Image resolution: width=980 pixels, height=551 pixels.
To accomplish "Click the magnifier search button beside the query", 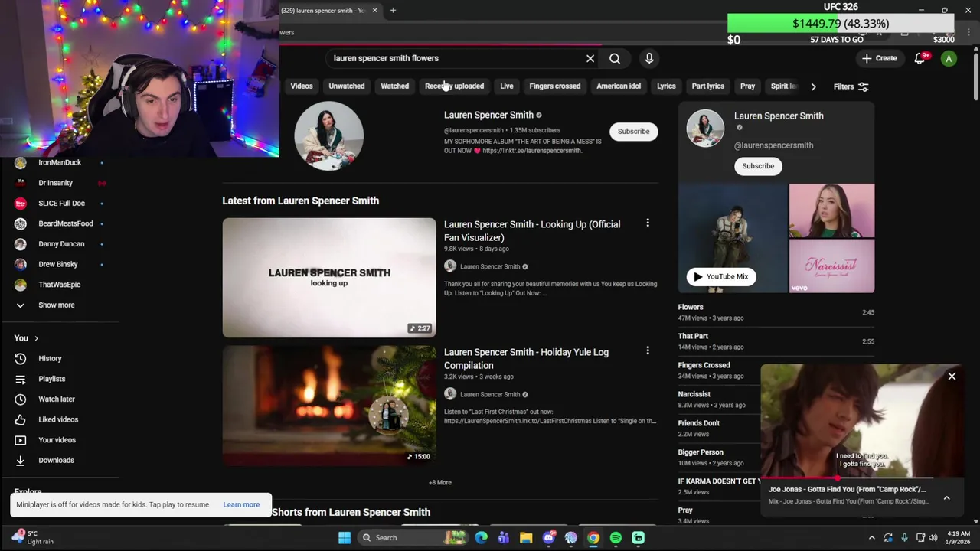I will point(615,58).
